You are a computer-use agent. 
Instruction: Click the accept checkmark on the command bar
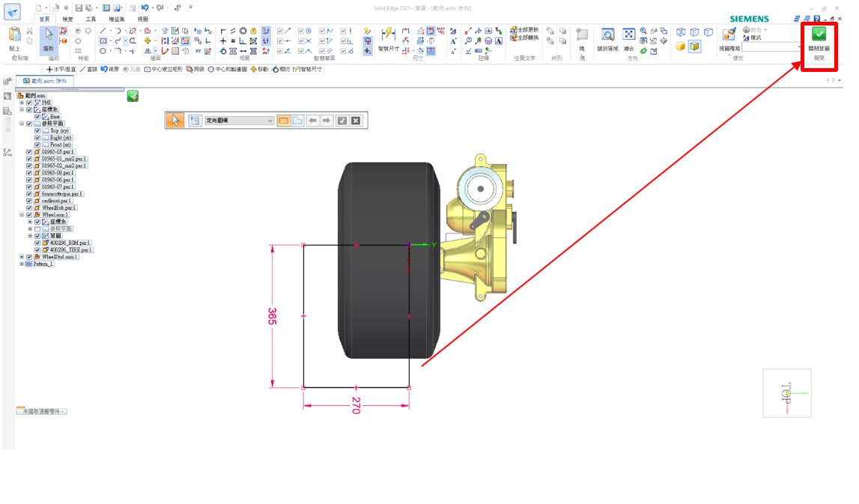(x=342, y=121)
